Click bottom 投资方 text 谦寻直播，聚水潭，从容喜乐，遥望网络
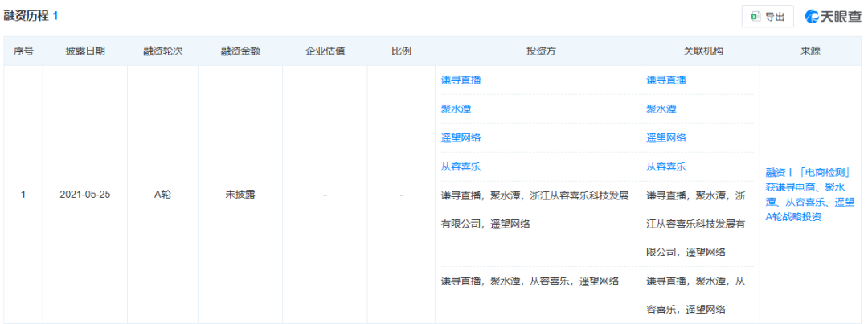This screenshot has width=868, height=324. [x=530, y=281]
